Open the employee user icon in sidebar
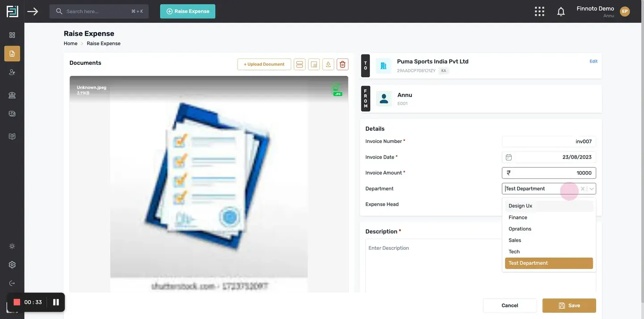This screenshot has width=644, height=319. coord(12,72)
